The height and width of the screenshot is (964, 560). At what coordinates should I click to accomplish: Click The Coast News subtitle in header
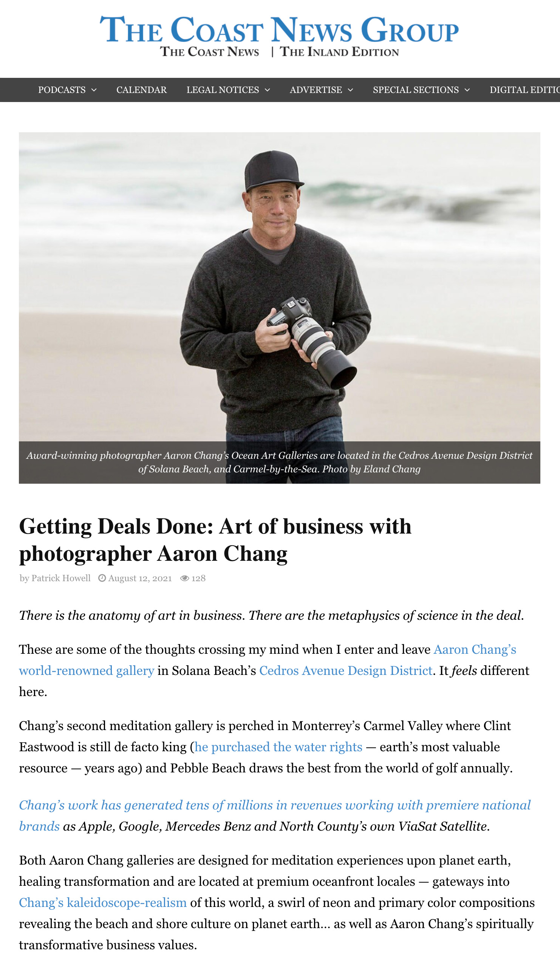tap(210, 52)
